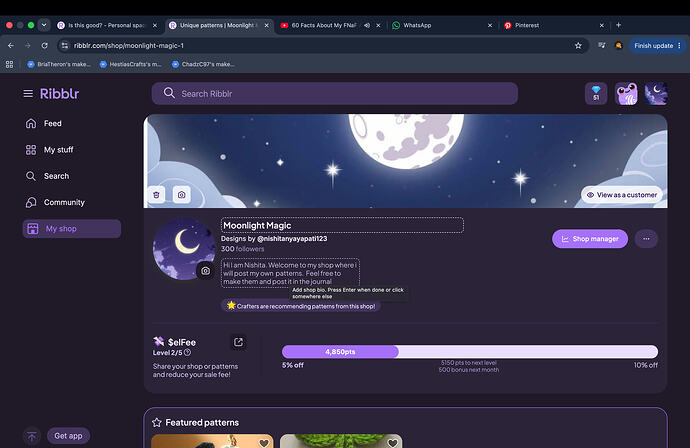This screenshot has height=448, width=690.
Task: Open HestiasCrafts's bookmark
Action: coord(131,64)
